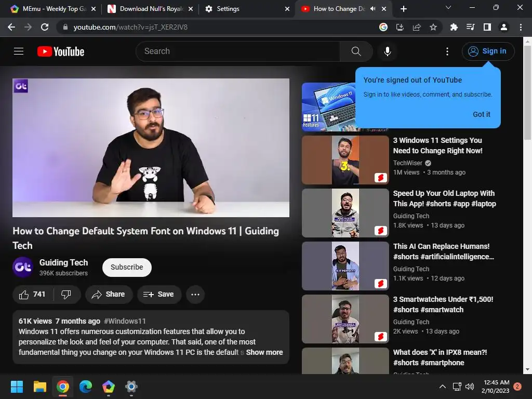
Task: Dismiss the signed-out popup with Got it
Action: (x=482, y=114)
